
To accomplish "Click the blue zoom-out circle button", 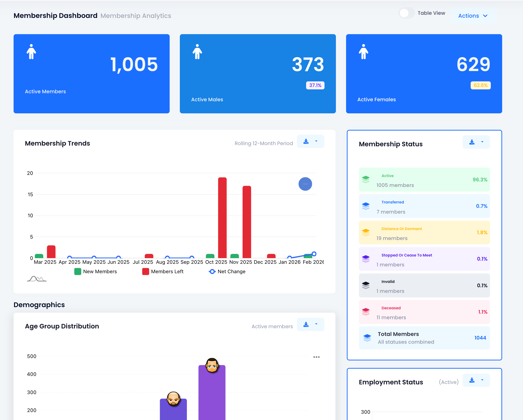I will pyautogui.click(x=305, y=184).
